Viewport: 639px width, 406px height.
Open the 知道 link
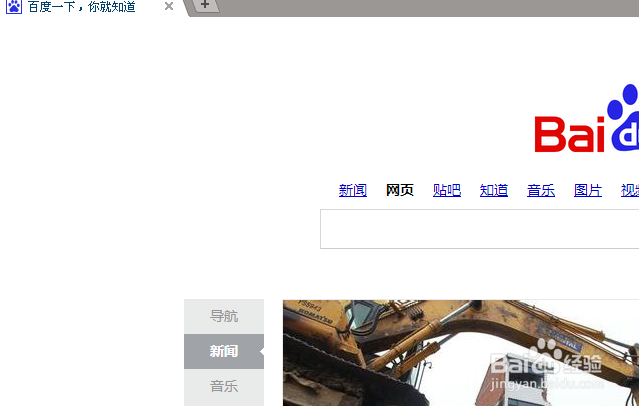tap(494, 190)
